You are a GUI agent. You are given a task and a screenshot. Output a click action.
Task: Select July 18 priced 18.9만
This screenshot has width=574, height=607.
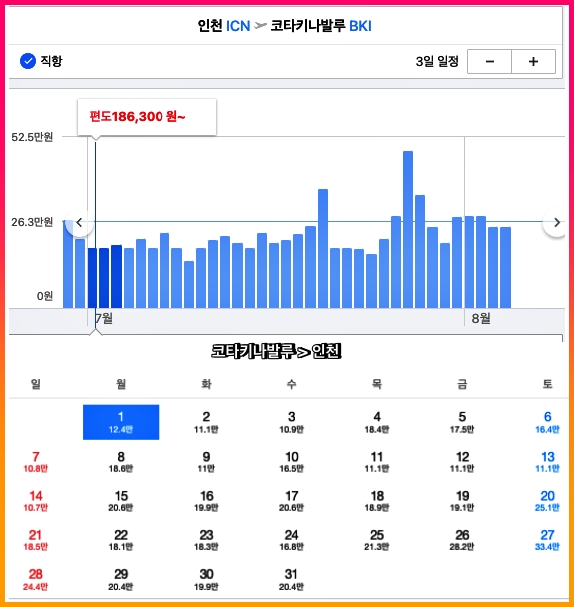(x=377, y=501)
